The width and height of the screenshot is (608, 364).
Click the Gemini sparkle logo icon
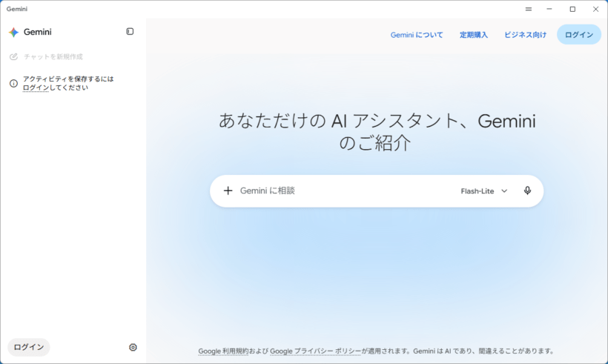(x=13, y=32)
